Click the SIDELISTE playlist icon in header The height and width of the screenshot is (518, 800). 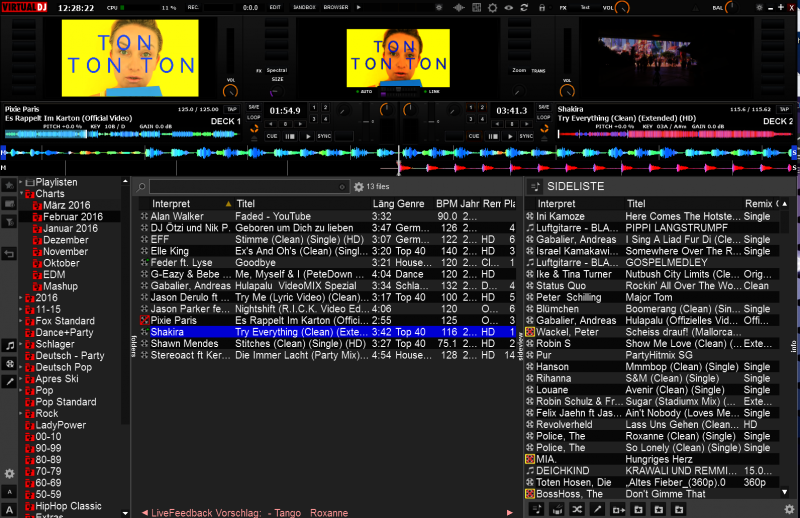[x=534, y=187]
